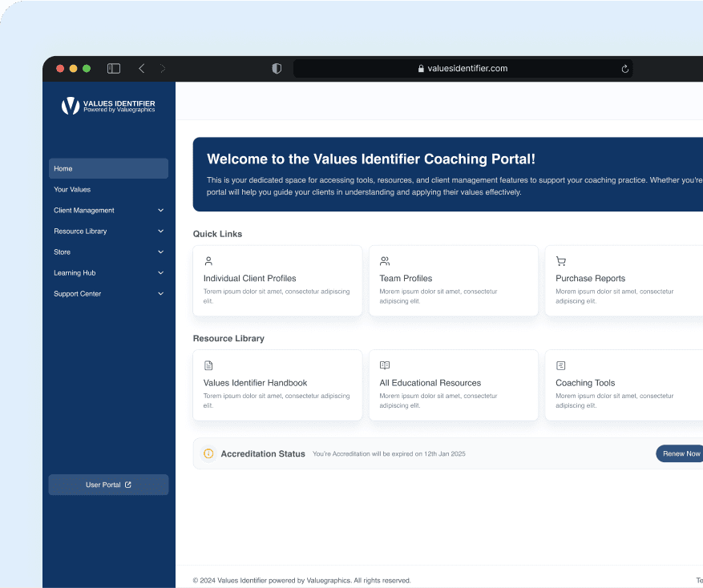Reload the page with the refresh icon

click(624, 69)
